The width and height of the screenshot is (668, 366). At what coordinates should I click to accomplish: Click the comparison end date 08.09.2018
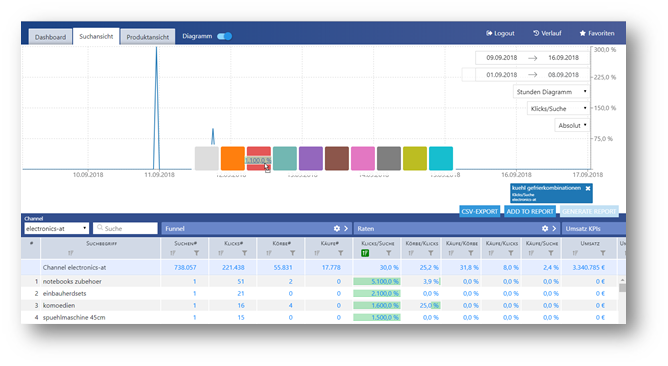pyautogui.click(x=563, y=75)
